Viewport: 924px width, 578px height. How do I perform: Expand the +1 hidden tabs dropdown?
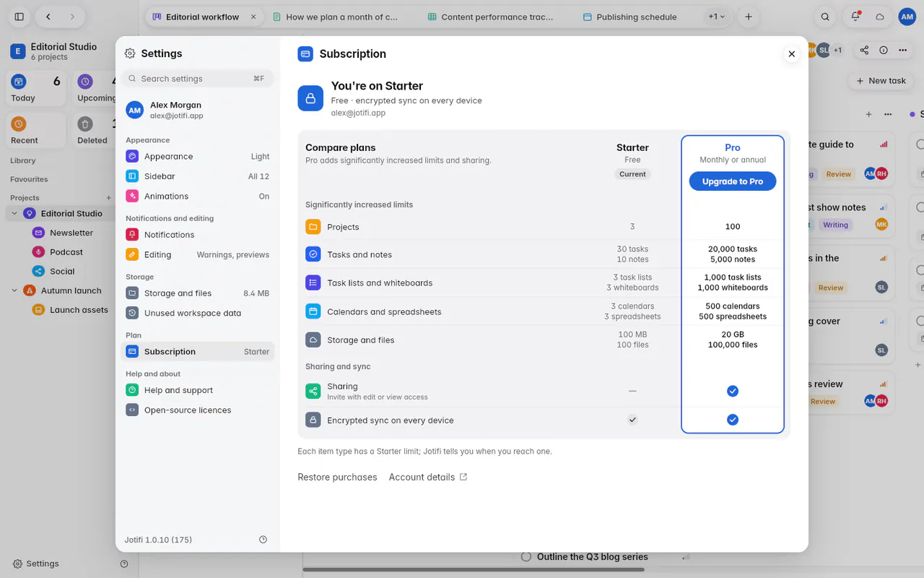[717, 17]
